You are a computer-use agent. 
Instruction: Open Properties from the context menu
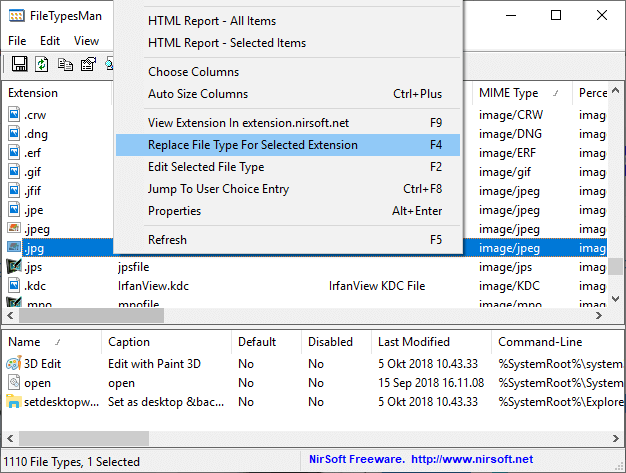pos(288,211)
